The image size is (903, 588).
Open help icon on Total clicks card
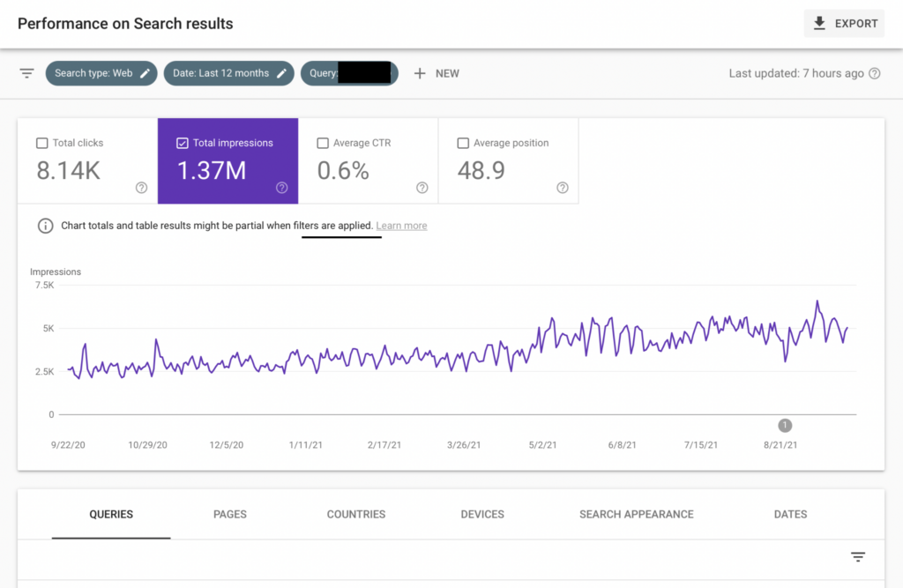pyautogui.click(x=141, y=188)
